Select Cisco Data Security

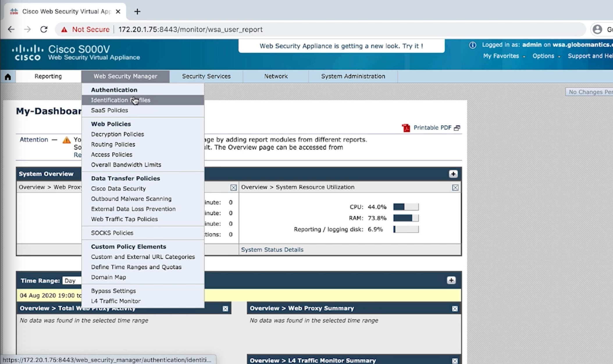[143, 188]
